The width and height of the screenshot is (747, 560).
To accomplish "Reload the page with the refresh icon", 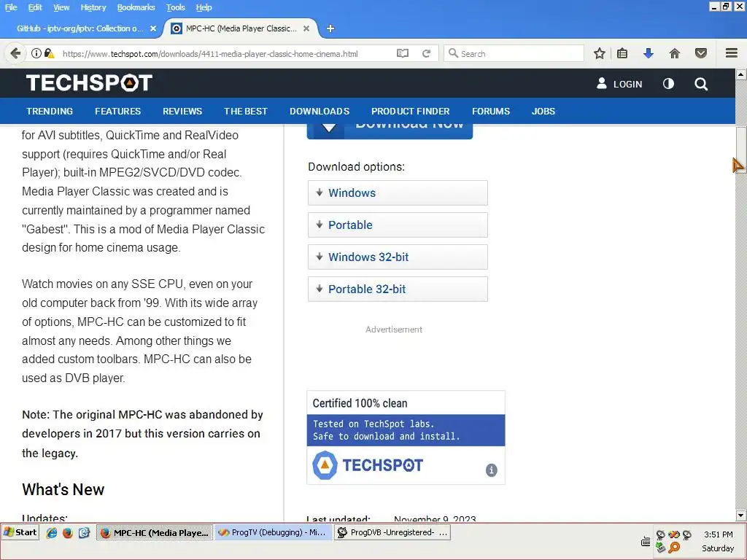I will (426, 53).
